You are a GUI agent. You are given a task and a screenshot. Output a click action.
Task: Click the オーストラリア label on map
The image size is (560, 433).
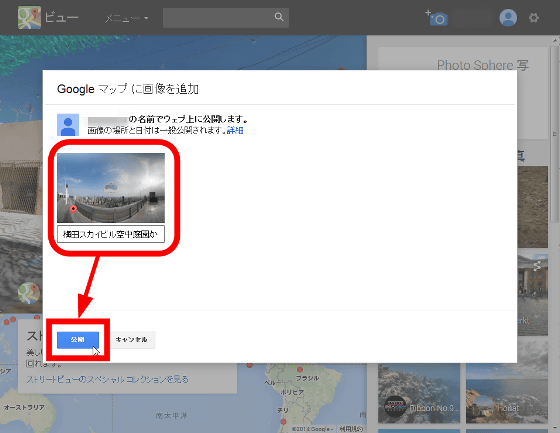[x=24, y=407]
